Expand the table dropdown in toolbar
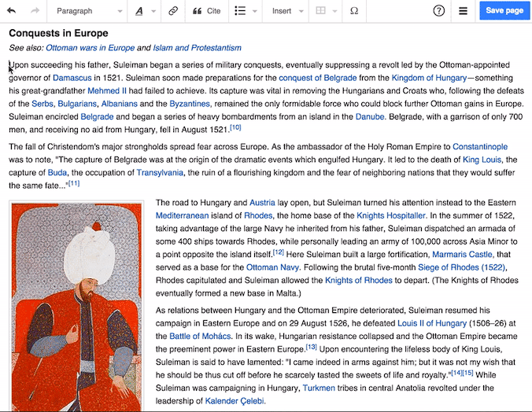 click(x=325, y=11)
